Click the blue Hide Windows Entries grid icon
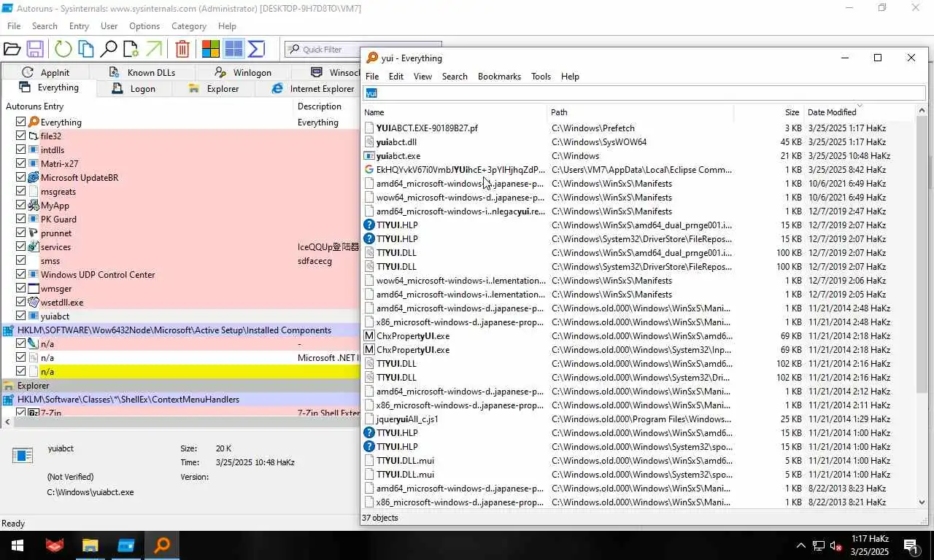This screenshot has height=560, width=934. (x=233, y=49)
